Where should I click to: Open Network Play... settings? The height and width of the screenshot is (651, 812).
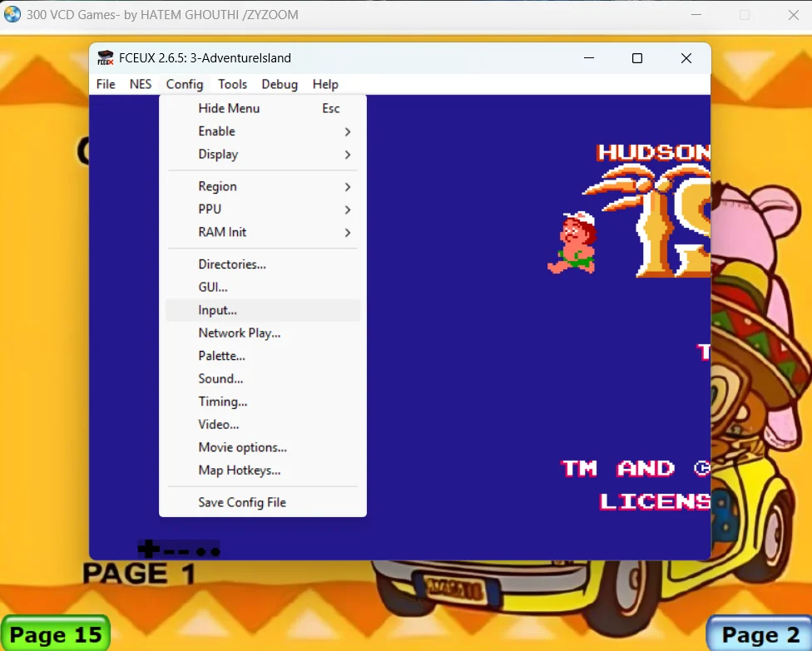[263, 333]
